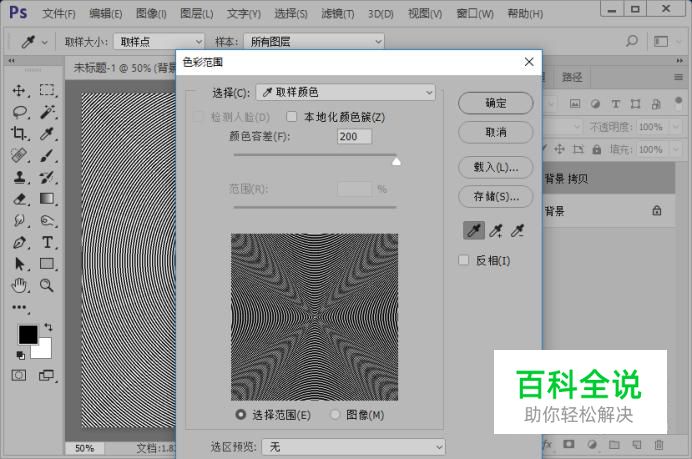The image size is (692, 459).
Task: Reset default foreground and background colors
Action: tap(20, 355)
